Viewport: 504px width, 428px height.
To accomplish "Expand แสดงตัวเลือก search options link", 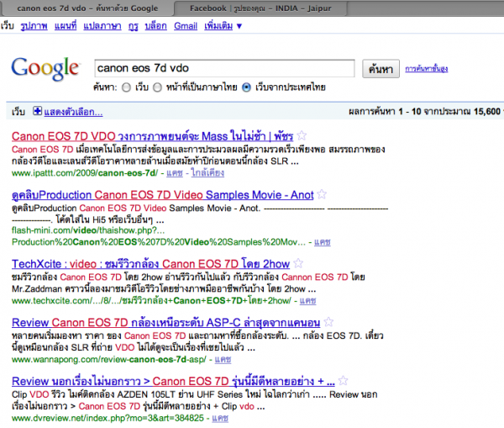I will [x=73, y=112].
